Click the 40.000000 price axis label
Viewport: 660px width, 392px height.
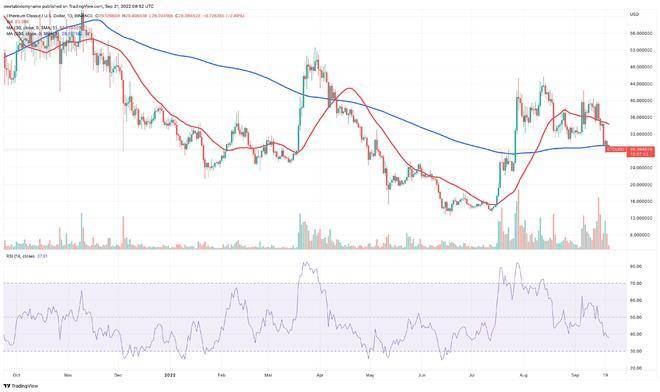click(x=641, y=101)
